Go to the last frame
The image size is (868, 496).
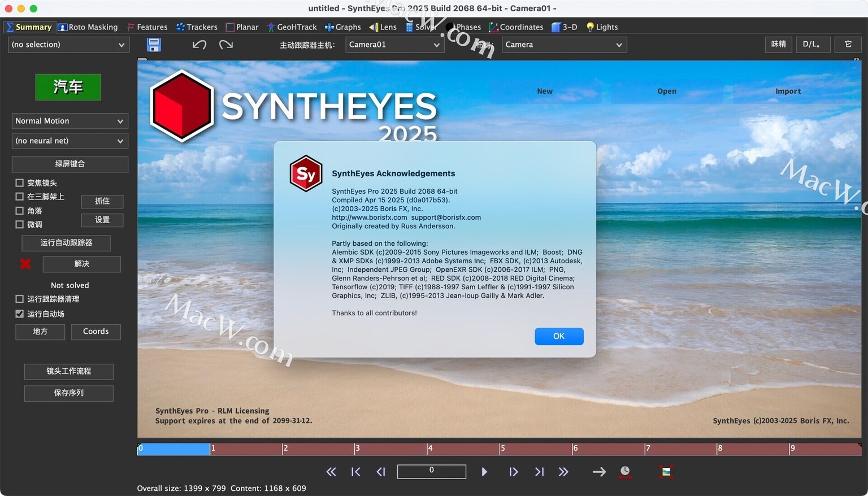pos(539,472)
